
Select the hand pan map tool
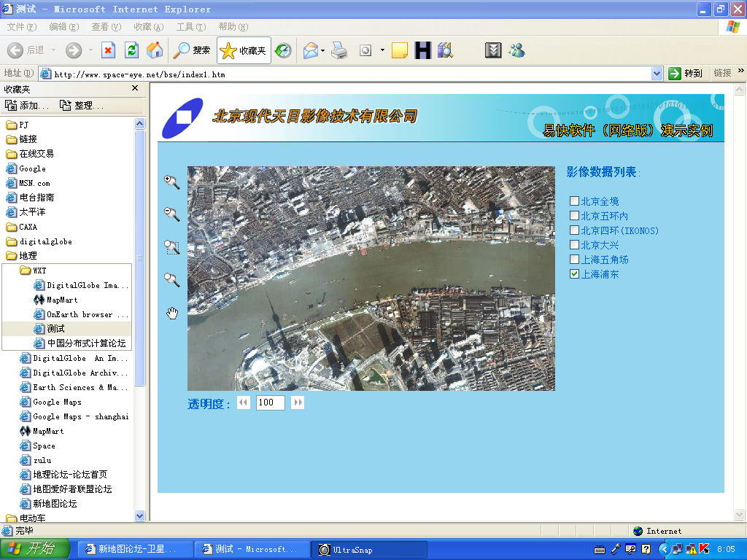click(171, 314)
